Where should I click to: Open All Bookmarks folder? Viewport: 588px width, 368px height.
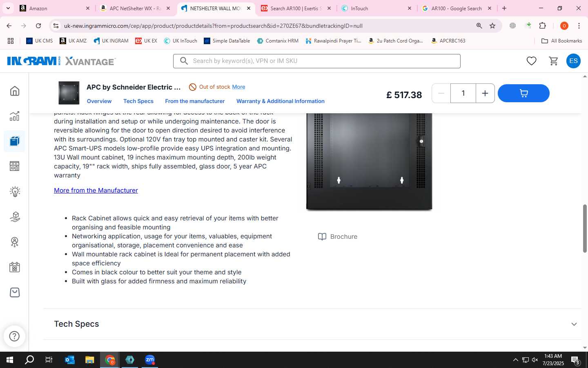click(561, 41)
